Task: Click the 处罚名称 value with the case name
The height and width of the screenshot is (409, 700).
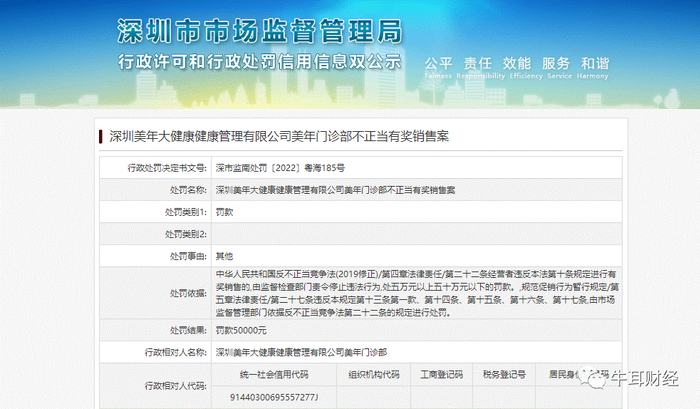Action: click(x=335, y=190)
